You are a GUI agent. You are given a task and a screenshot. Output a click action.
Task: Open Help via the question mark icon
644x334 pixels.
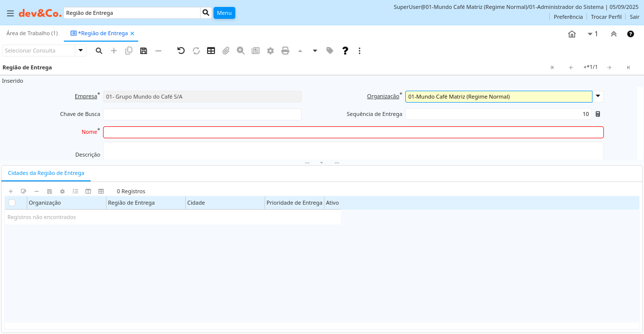(x=345, y=51)
